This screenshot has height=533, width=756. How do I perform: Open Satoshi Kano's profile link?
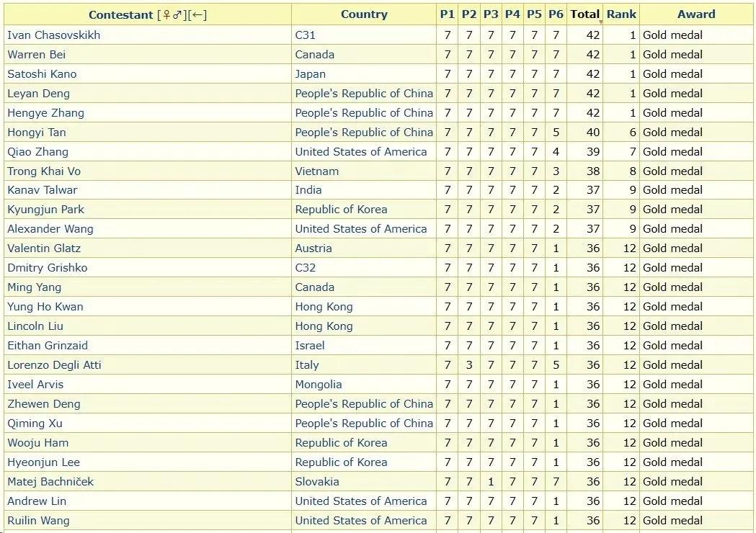click(42, 73)
